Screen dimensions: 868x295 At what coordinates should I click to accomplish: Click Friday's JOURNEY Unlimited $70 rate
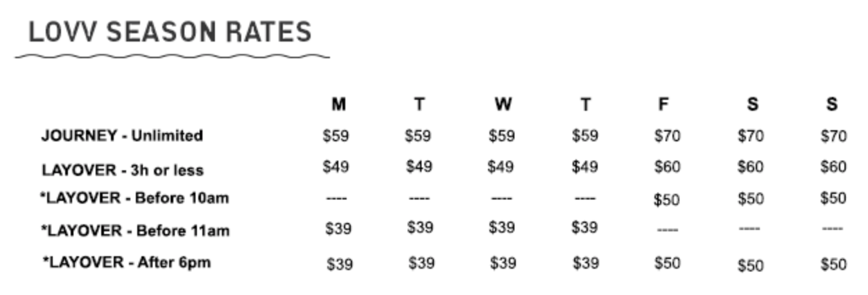[x=667, y=136]
